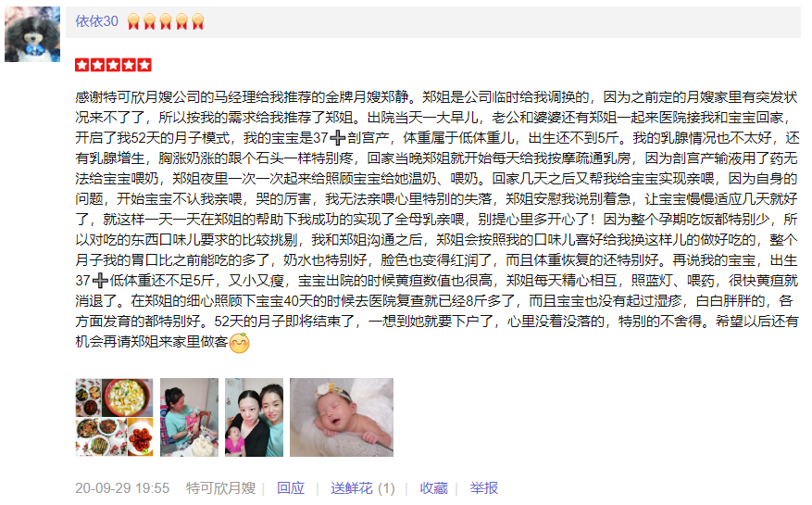
Task: Click 举报 to report the review
Action: click(x=483, y=488)
